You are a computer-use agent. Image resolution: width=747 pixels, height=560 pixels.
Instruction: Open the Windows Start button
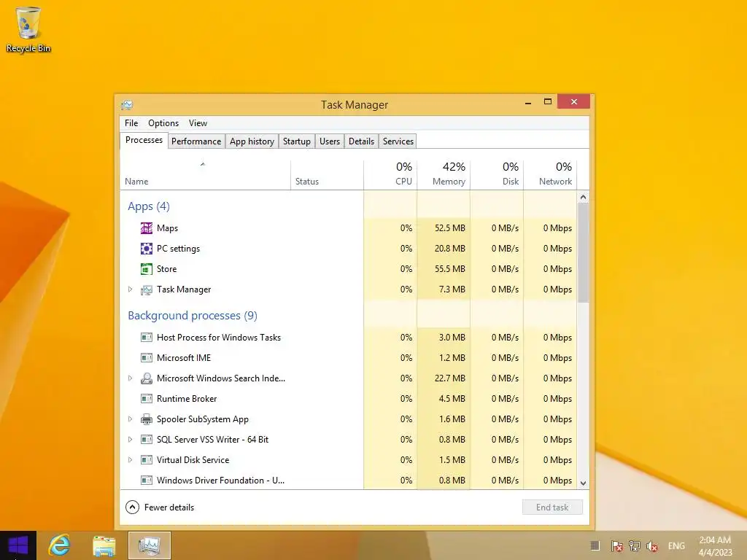pos(18,545)
